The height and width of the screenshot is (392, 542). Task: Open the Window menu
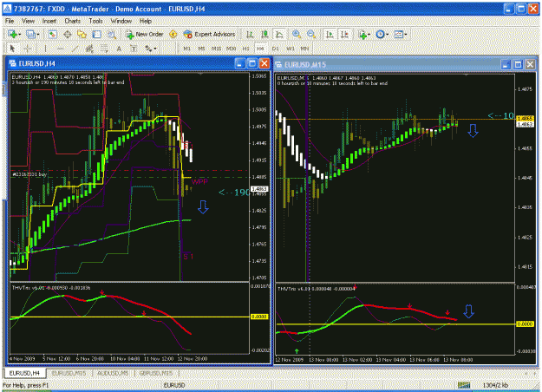click(121, 21)
